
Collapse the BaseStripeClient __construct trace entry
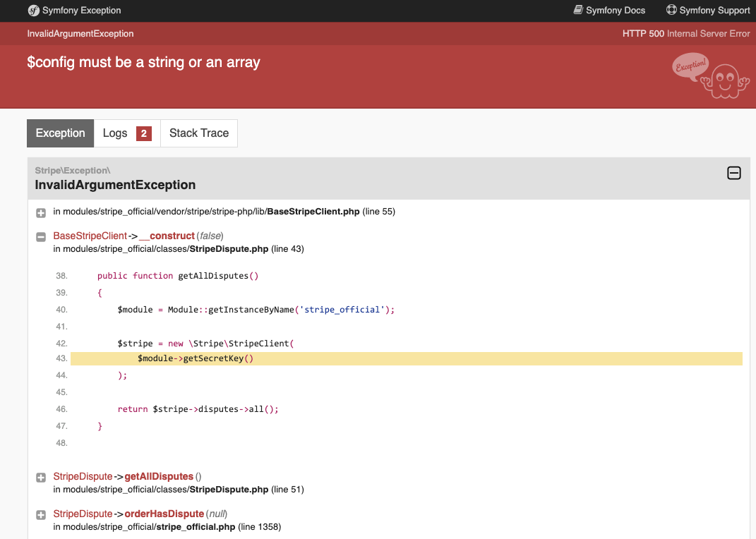(x=41, y=237)
